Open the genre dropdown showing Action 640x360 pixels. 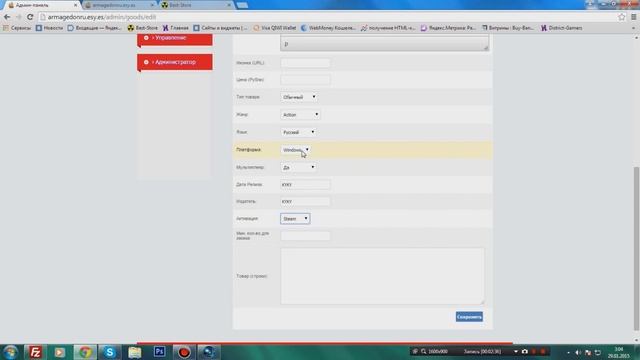[300, 115]
